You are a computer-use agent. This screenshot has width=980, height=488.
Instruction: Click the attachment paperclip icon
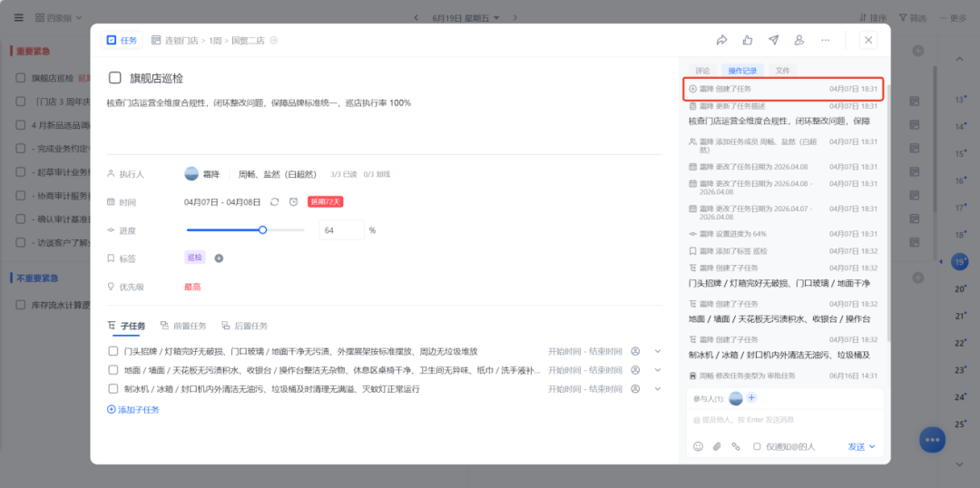pos(717,447)
